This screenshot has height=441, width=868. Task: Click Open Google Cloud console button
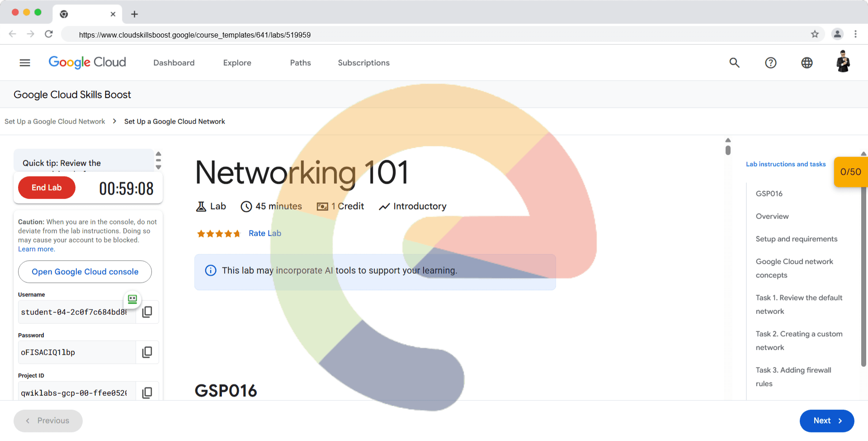click(x=85, y=272)
